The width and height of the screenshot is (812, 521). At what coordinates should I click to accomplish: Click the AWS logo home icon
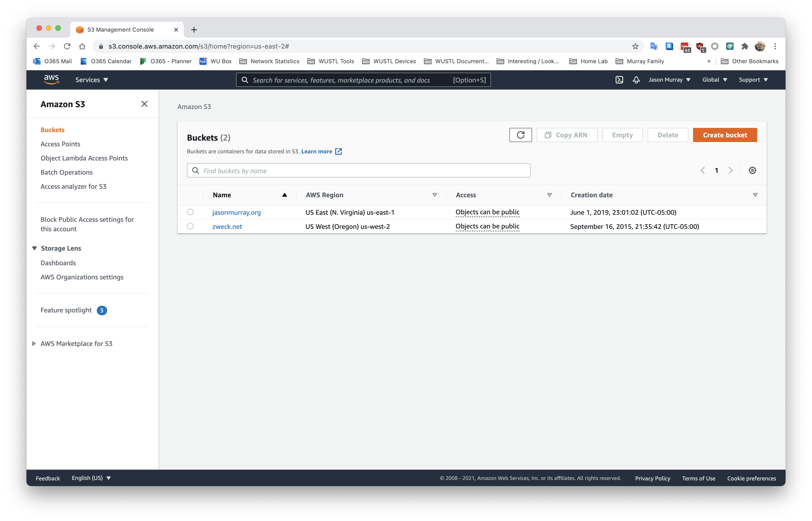pyautogui.click(x=51, y=80)
